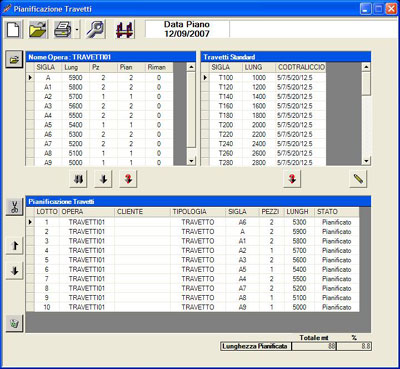400x369 pixels.
Task: Print using the printer icon
Action: [62, 30]
